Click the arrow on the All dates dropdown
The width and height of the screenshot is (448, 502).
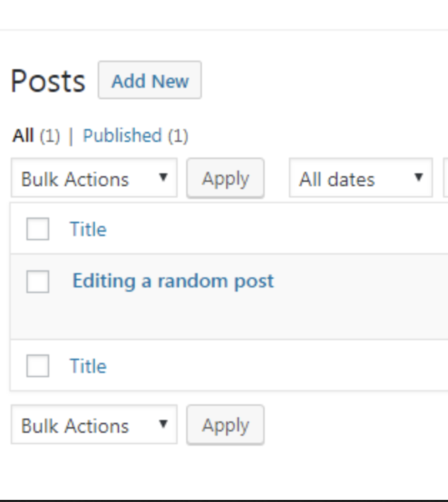coord(419,178)
